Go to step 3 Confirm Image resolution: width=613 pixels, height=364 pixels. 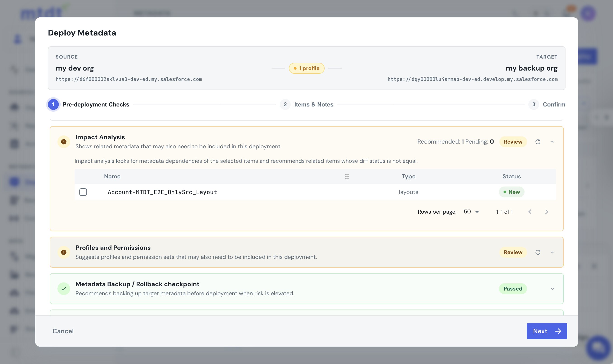point(547,104)
